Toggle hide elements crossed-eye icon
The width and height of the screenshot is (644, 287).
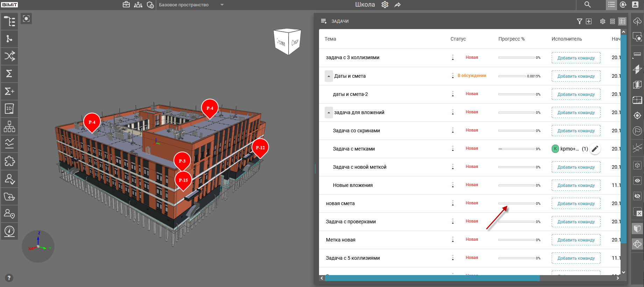[637, 196]
